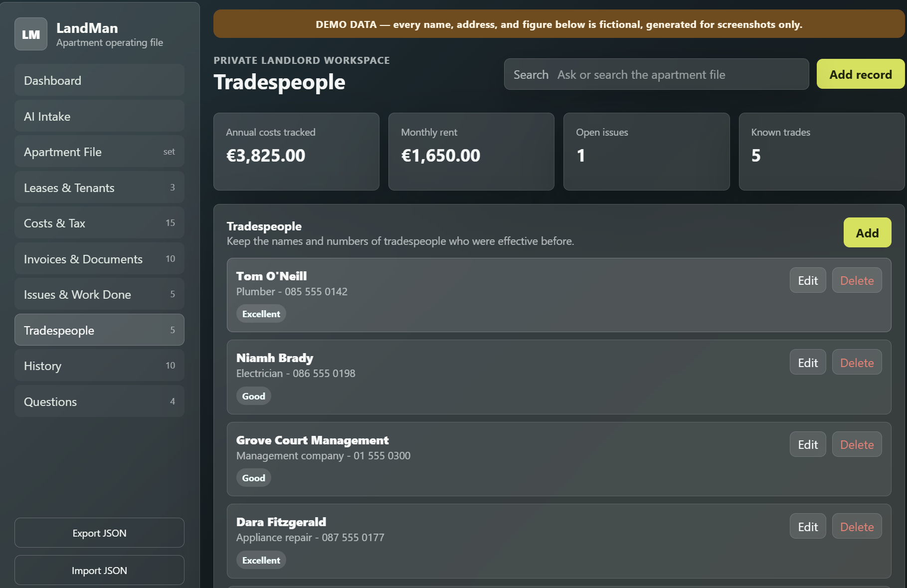The image size is (907, 588).
Task: Click the Dara Fitzgerald name
Action: click(x=281, y=522)
